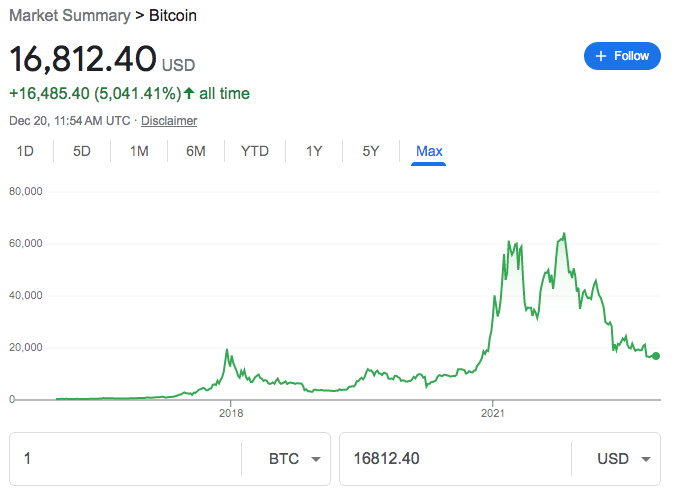
Task: Select the Max range tab
Action: (x=429, y=152)
